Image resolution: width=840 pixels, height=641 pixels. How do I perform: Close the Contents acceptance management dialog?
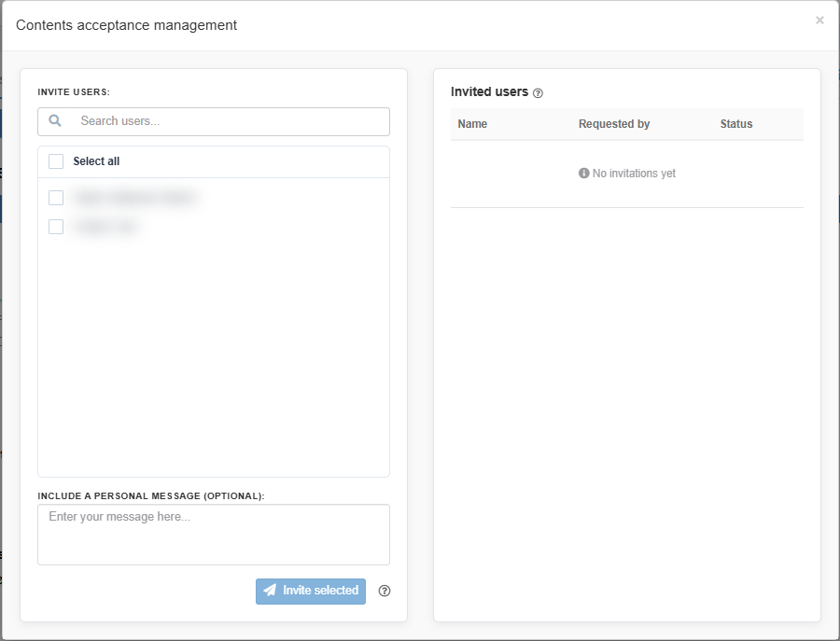tap(819, 21)
